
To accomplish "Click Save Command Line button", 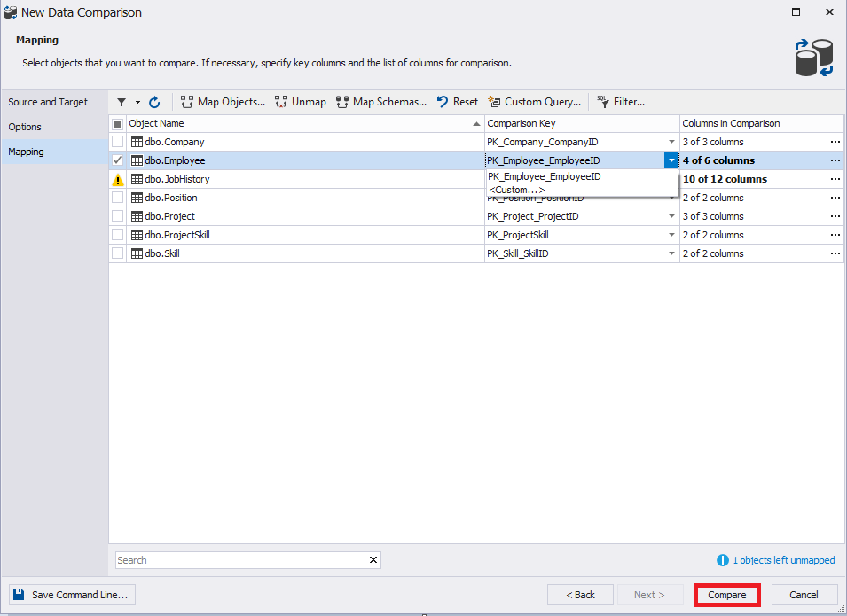I will [72, 595].
